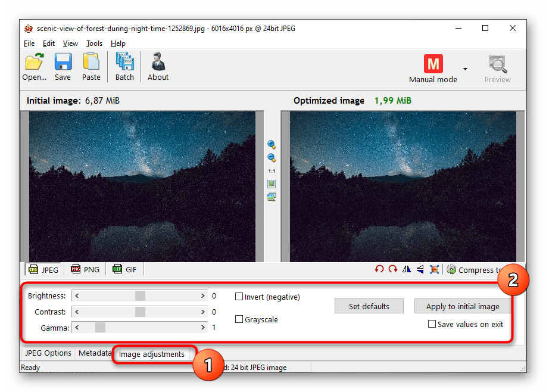Open the resize image tool
The width and height of the screenshot is (546, 392).
[x=434, y=269]
